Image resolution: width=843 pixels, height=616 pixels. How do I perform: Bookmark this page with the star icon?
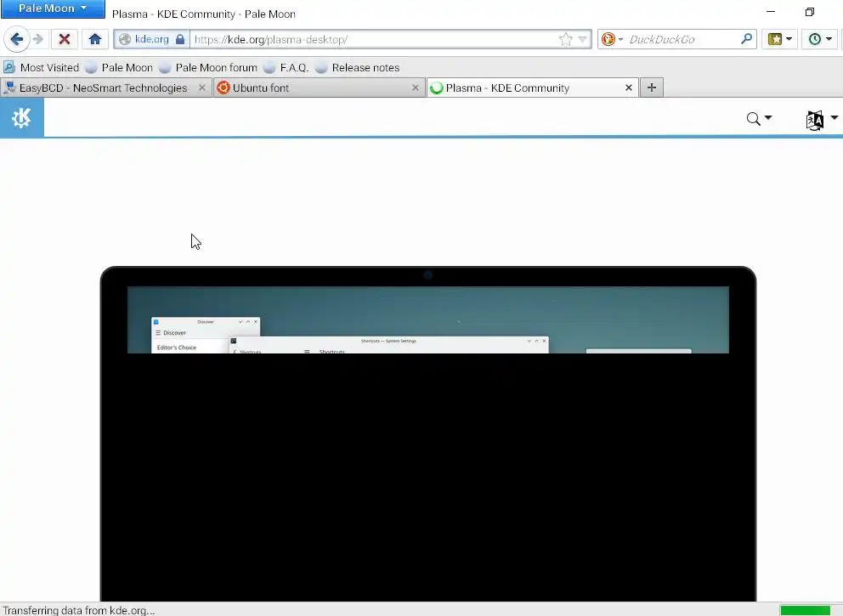coord(566,39)
